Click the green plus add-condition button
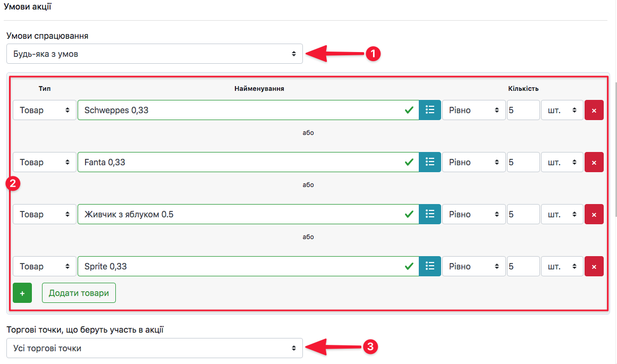Screen dimensions: 617x364 pyautogui.click(x=22, y=293)
